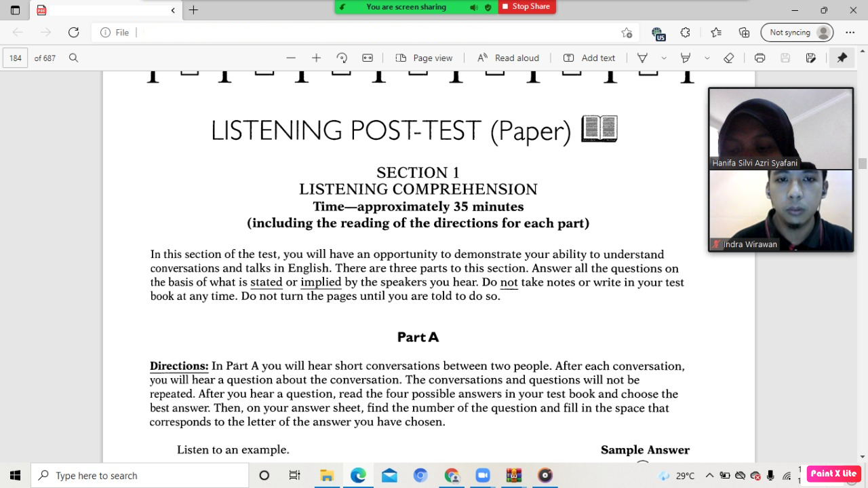Open Add text in the PDF

pyautogui.click(x=589, y=58)
